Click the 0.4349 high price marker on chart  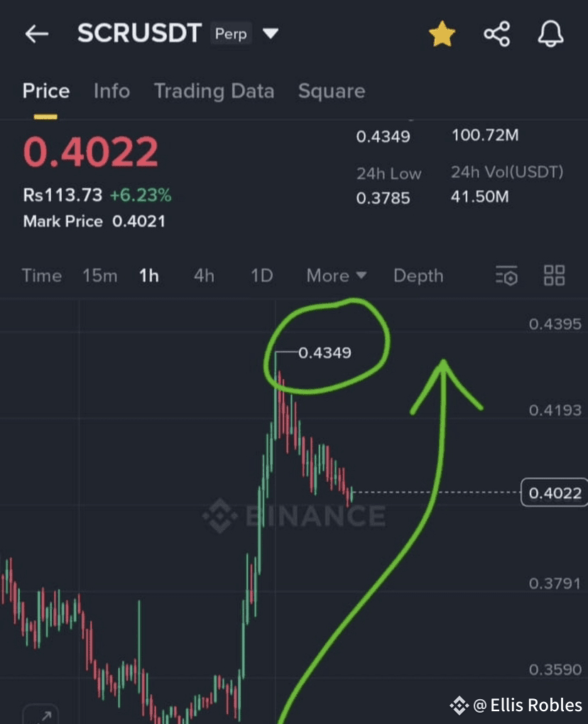(325, 353)
